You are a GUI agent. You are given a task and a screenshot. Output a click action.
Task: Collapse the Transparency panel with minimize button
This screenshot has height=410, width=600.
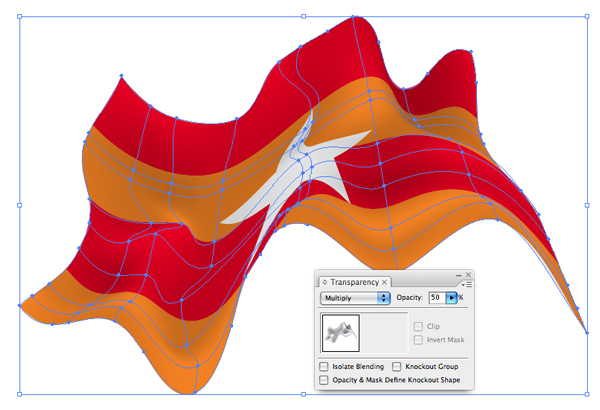click(x=458, y=275)
